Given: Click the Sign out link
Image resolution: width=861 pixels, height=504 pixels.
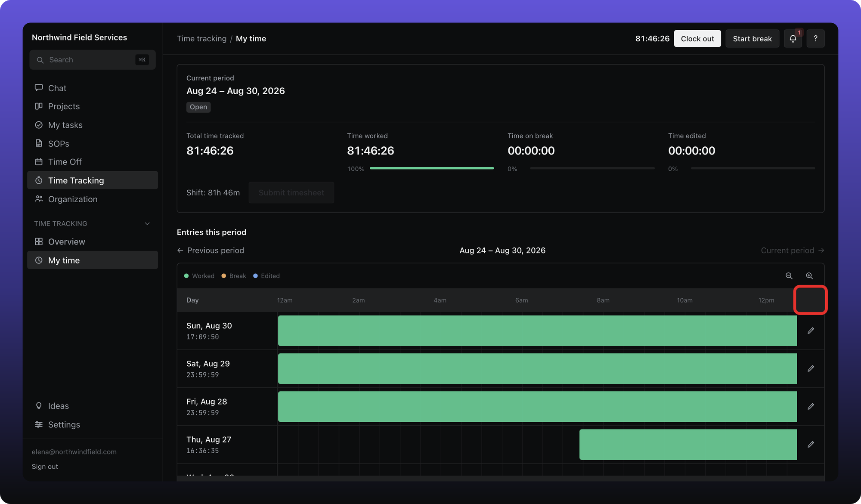Looking at the screenshot, I should click(45, 467).
